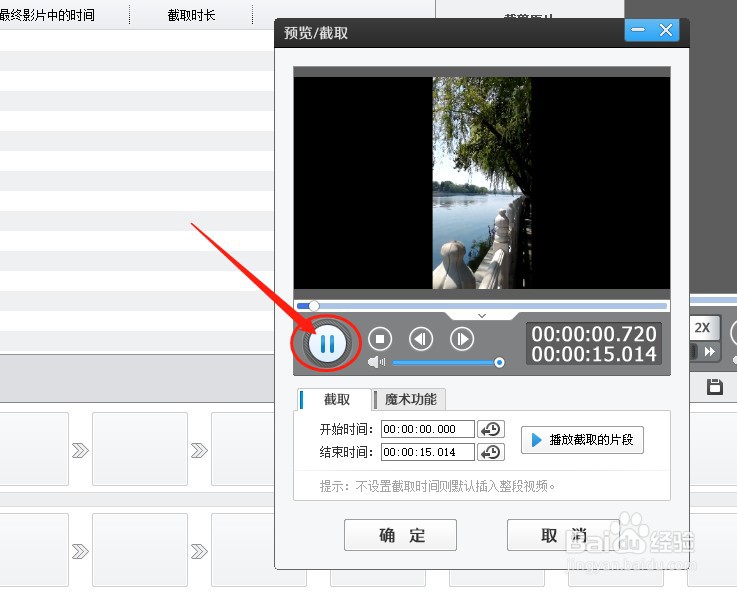Image resolution: width=737 pixels, height=591 pixels.
Task: Select the first empty storyboard slot
Action: point(34,449)
